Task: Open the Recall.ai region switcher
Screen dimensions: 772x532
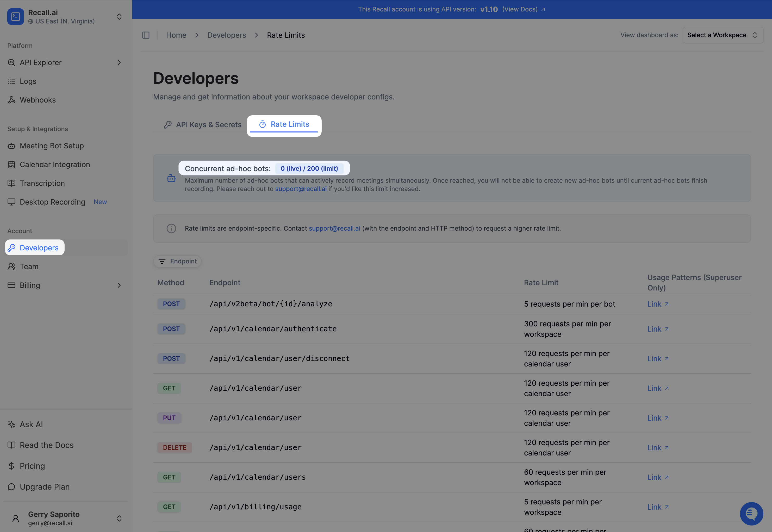Action: click(119, 17)
